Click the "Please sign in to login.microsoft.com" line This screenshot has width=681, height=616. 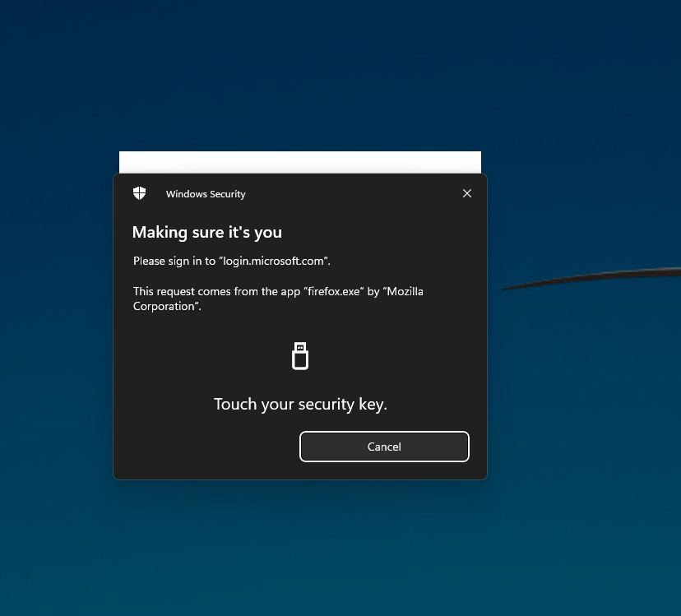[231, 261]
